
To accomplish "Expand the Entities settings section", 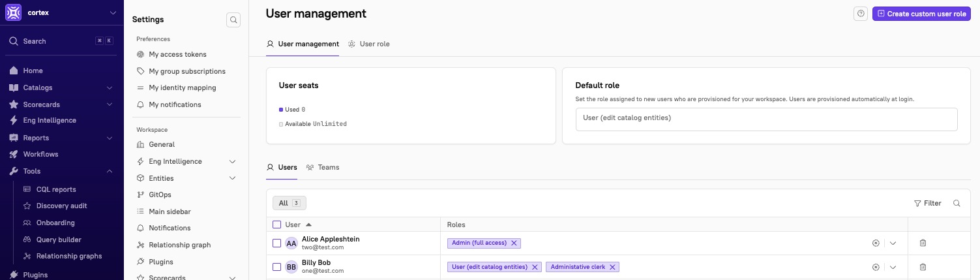I will click(x=232, y=178).
